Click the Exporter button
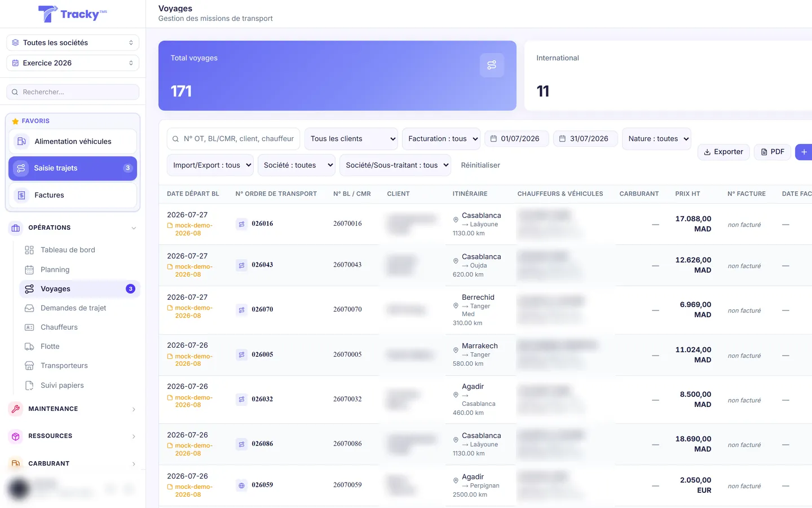Viewport: 812px width, 508px height. (723, 152)
